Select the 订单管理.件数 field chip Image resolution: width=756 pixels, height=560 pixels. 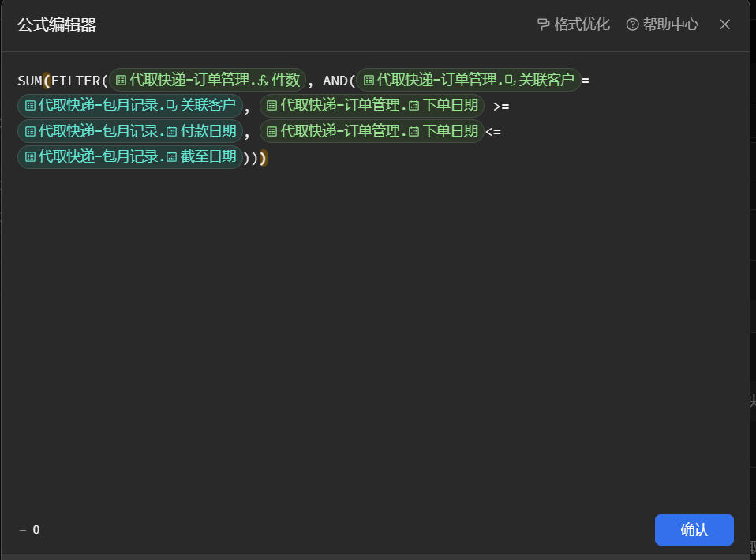pos(208,80)
